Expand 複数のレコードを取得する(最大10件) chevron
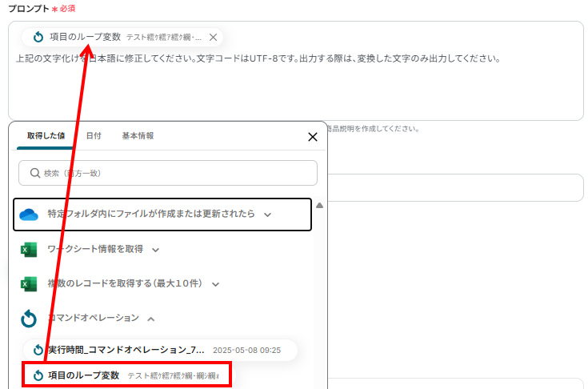The width and height of the screenshot is (588, 389). pyautogui.click(x=215, y=284)
